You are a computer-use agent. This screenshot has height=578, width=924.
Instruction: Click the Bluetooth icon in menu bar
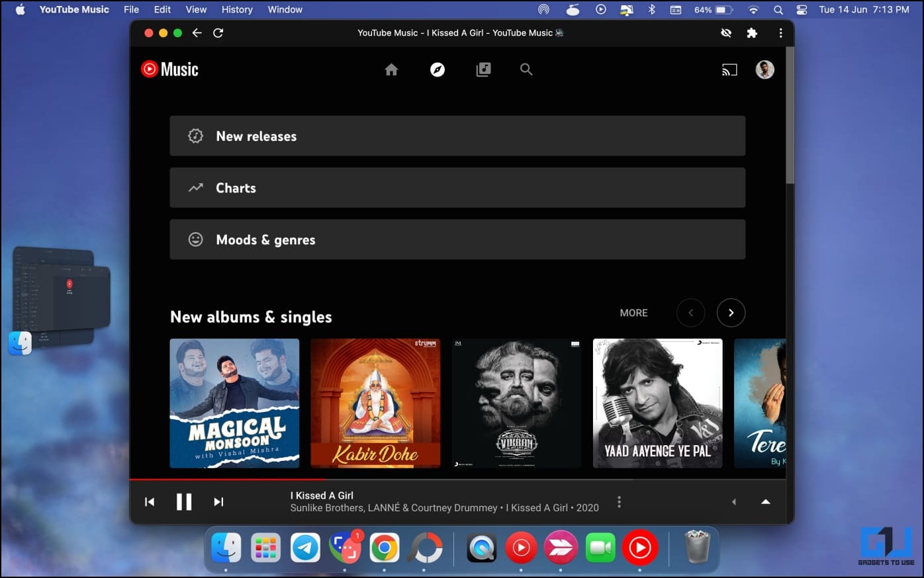point(651,9)
